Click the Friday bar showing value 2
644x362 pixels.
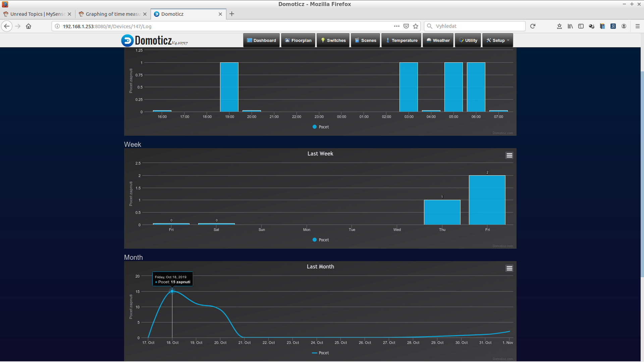(487, 200)
